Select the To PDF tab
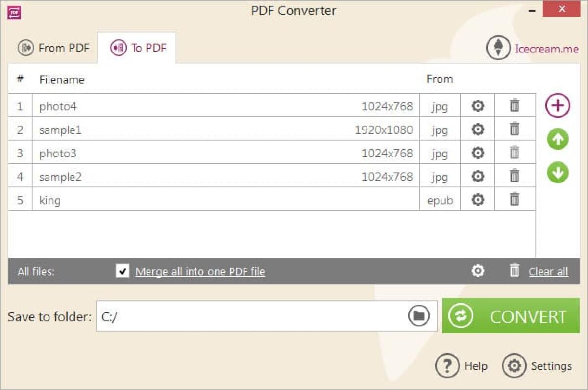This screenshot has height=390, width=588. (138, 48)
